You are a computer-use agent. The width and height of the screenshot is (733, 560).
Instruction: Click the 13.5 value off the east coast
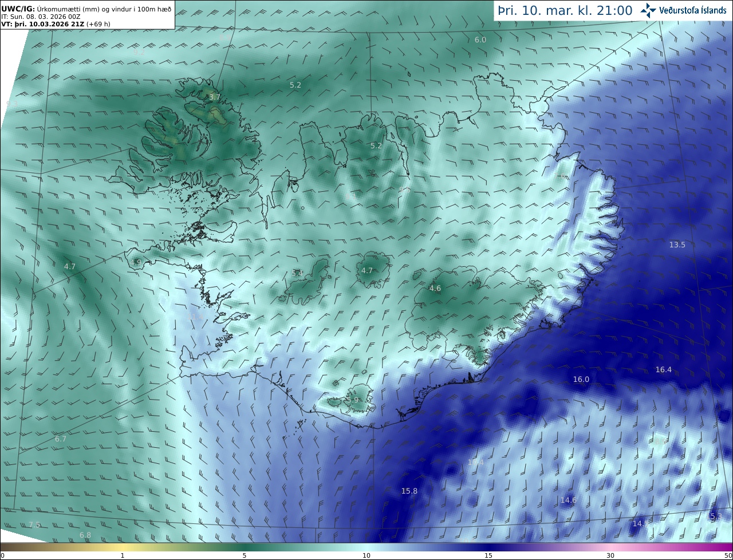click(677, 244)
